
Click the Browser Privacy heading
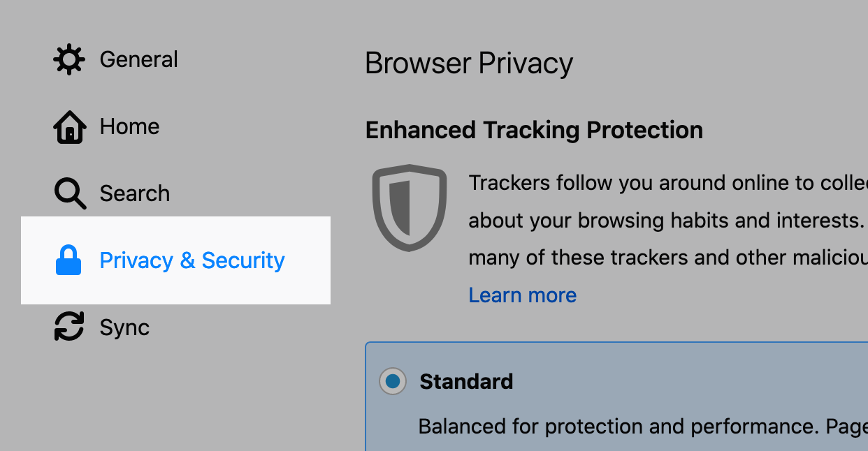click(x=469, y=64)
